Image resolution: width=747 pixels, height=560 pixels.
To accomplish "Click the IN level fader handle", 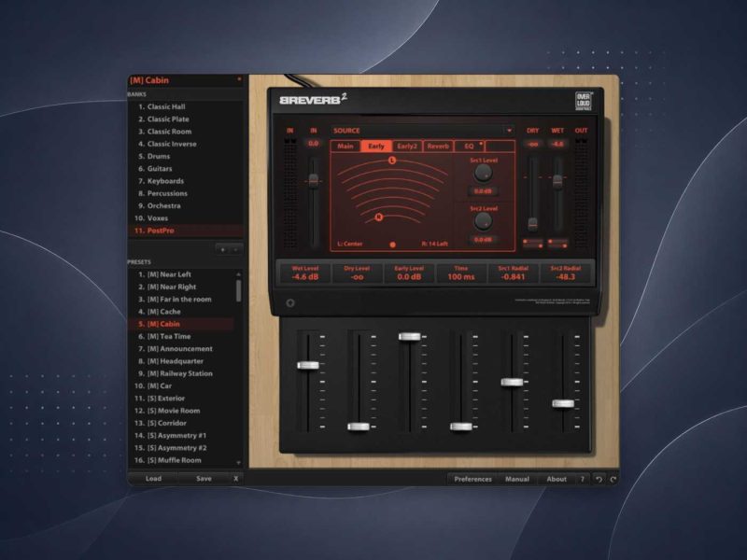I will click(x=314, y=180).
